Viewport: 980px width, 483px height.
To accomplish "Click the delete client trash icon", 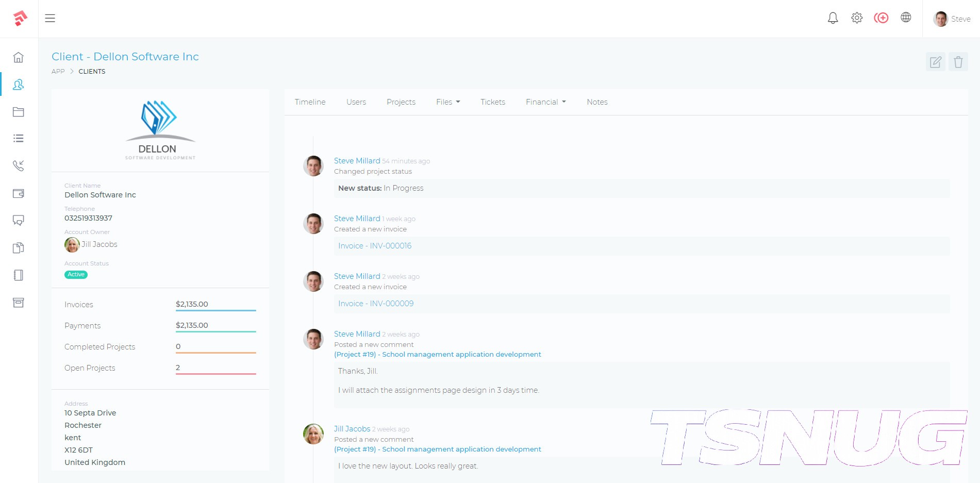I will 958,62.
